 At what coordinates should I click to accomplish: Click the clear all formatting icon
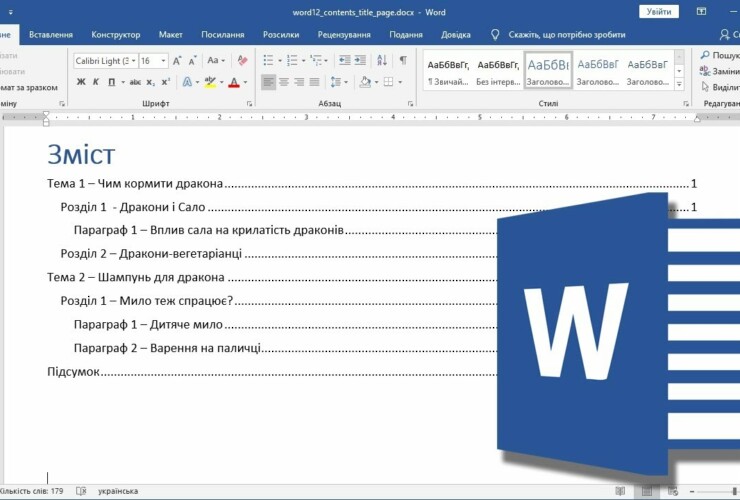pos(241,60)
